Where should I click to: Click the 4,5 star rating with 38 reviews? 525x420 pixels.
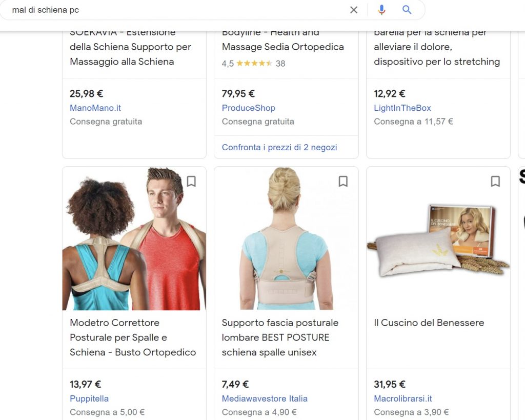(x=253, y=63)
